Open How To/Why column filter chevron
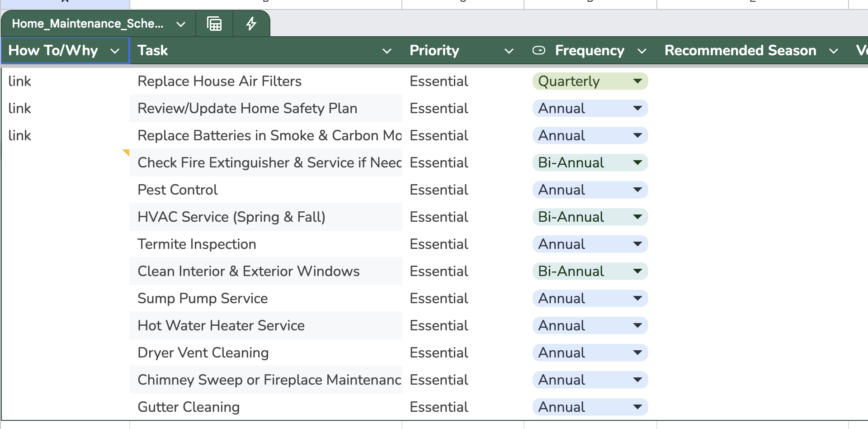868x429 pixels. coord(115,51)
